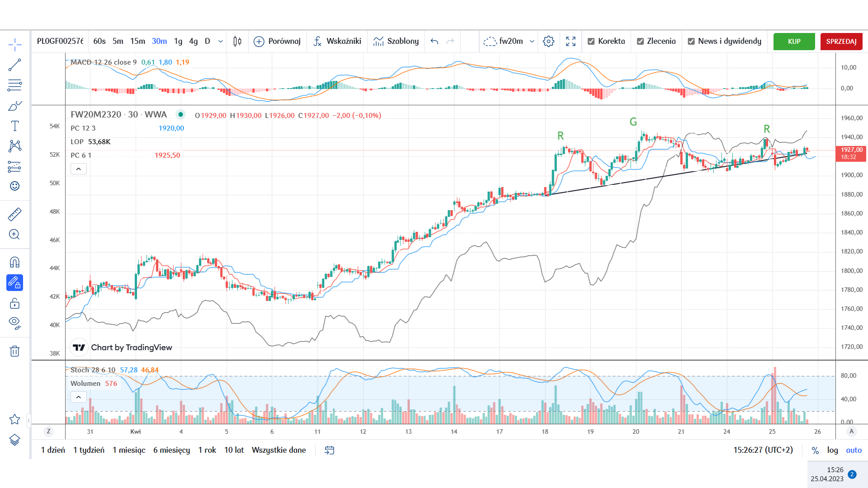
Task: Select the ruler measure tool
Action: coord(15,214)
